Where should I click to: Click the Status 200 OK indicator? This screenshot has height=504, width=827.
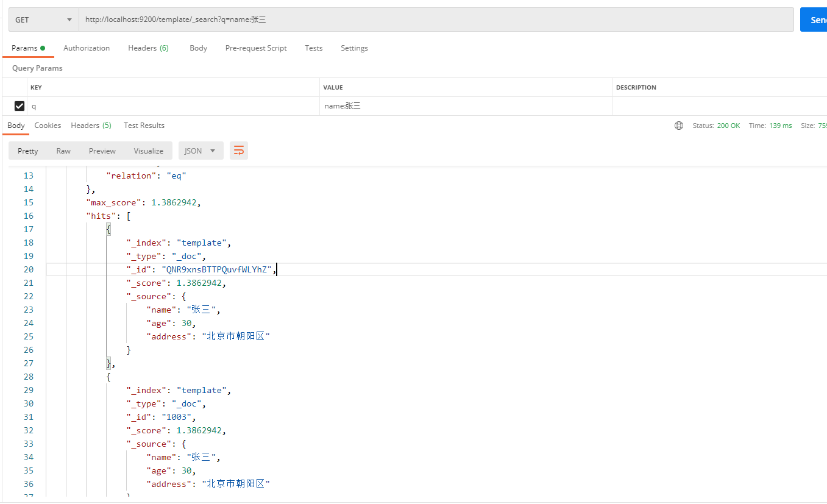[x=716, y=126]
